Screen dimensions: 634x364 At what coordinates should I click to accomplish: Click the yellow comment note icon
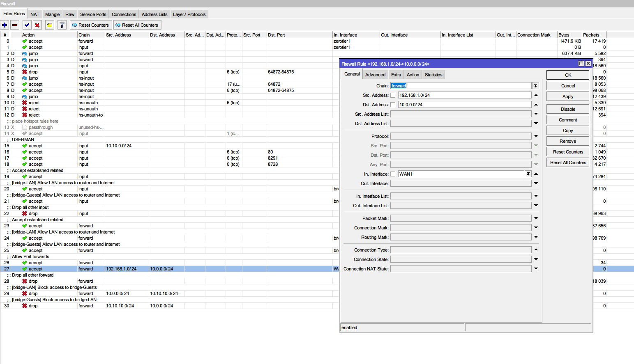pos(50,25)
